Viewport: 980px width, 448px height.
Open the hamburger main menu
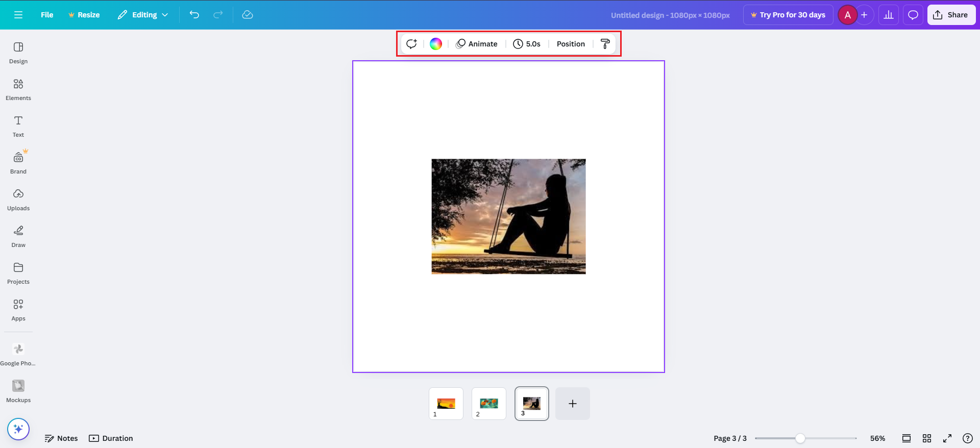[x=18, y=15]
